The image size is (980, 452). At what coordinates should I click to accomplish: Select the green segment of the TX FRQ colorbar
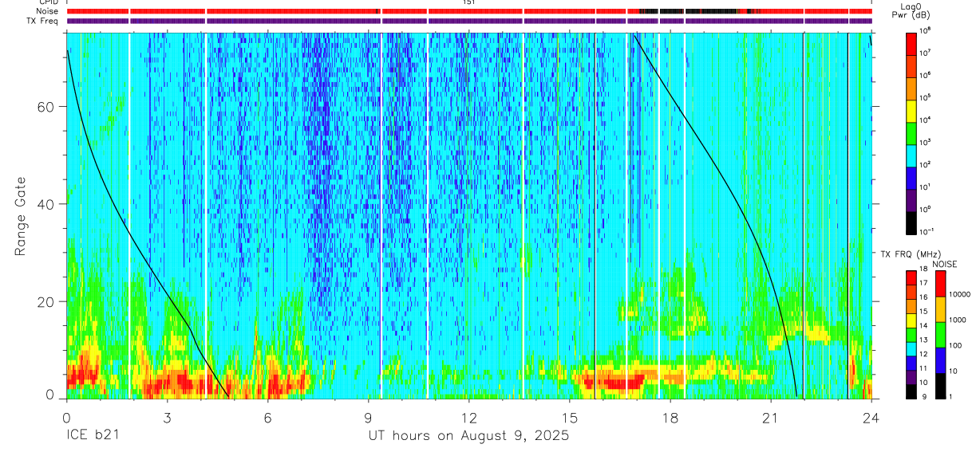(x=911, y=335)
